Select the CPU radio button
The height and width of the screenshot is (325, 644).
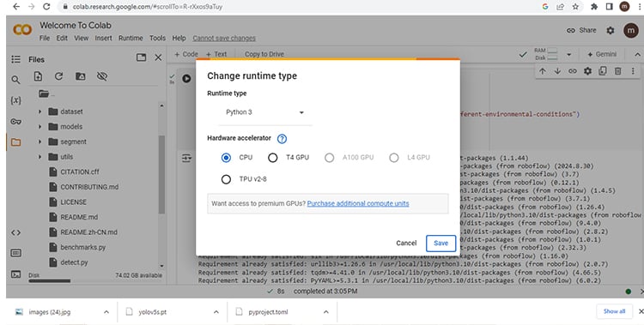pos(226,158)
